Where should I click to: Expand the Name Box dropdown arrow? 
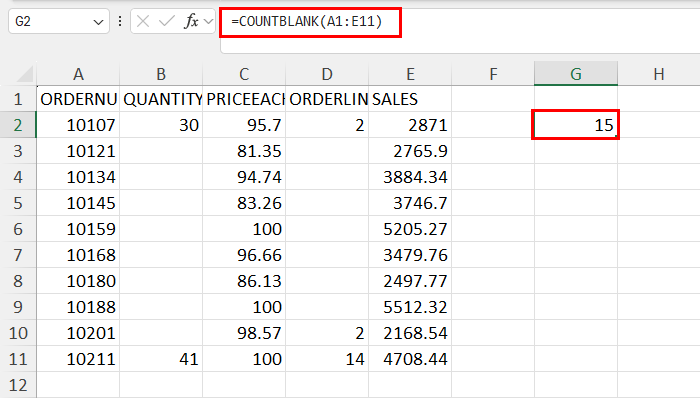(98, 22)
